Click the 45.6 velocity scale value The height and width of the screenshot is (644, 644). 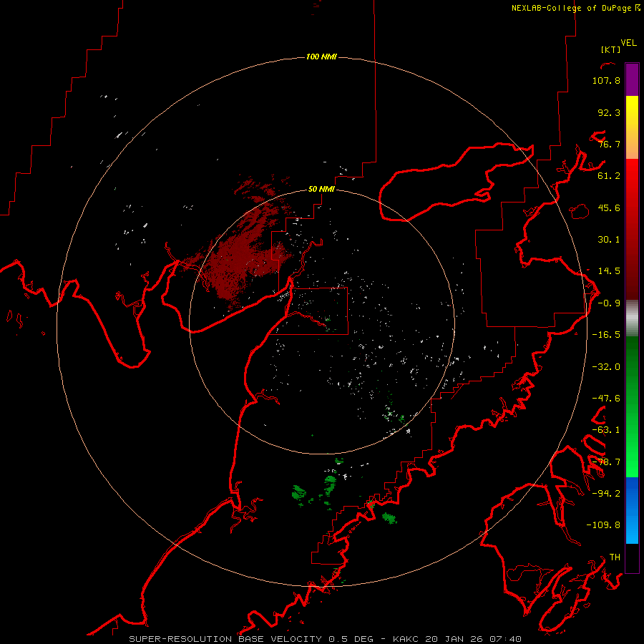609,208
